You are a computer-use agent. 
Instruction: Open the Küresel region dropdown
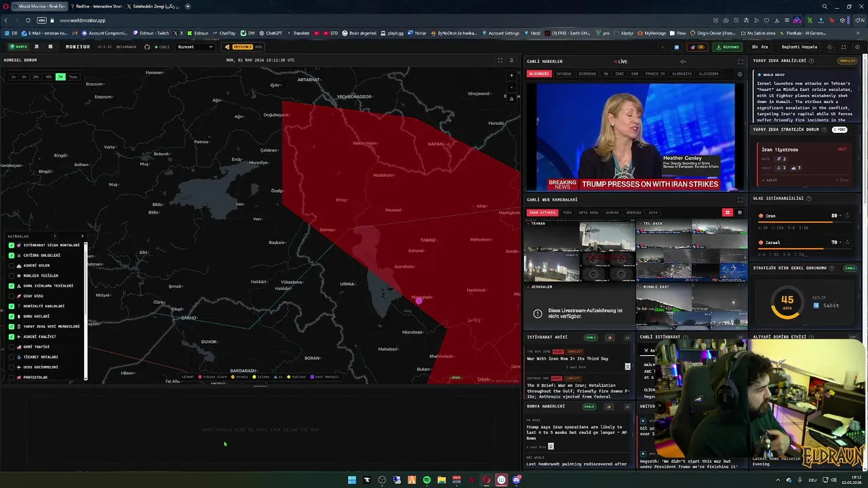195,47
